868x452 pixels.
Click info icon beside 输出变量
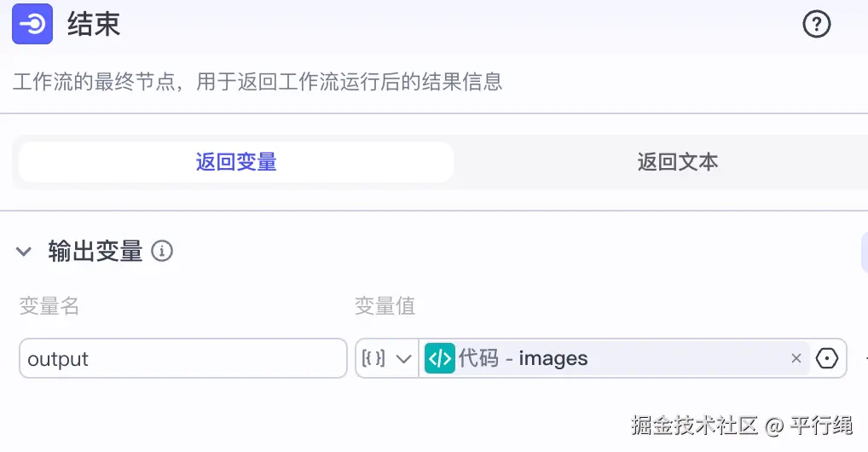pos(162,252)
